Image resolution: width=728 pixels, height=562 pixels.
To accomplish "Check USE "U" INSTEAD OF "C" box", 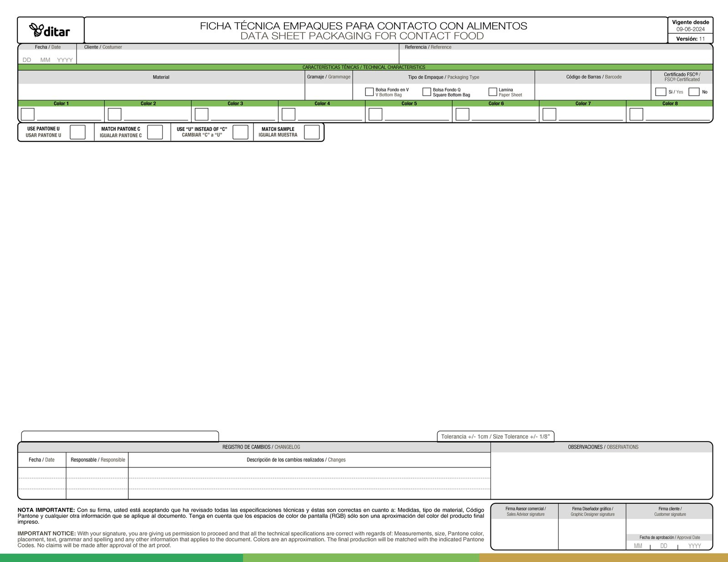I will [240, 132].
